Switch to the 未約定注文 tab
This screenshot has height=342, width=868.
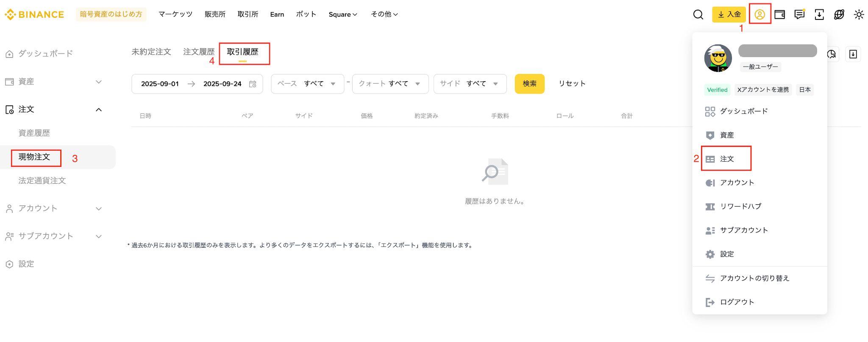pyautogui.click(x=151, y=52)
